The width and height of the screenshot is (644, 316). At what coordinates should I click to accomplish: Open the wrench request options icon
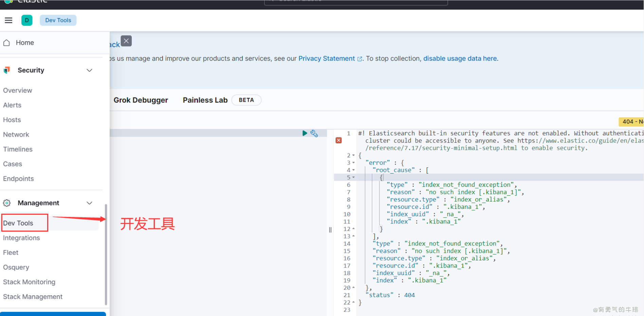[x=314, y=133]
